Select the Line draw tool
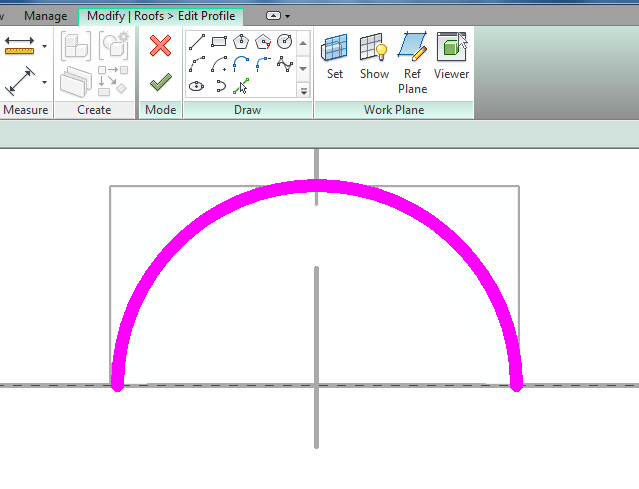Screen dimensions: 639x489 pyautogui.click(x=197, y=42)
